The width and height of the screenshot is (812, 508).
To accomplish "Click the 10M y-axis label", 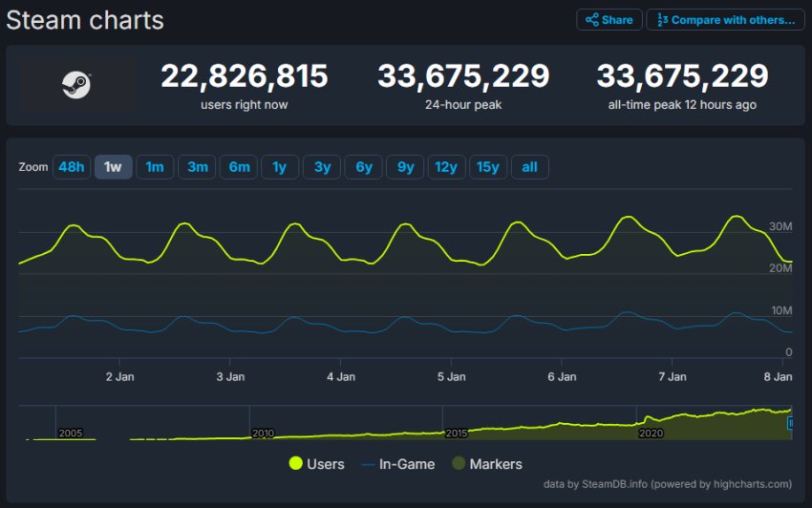I will [x=781, y=310].
